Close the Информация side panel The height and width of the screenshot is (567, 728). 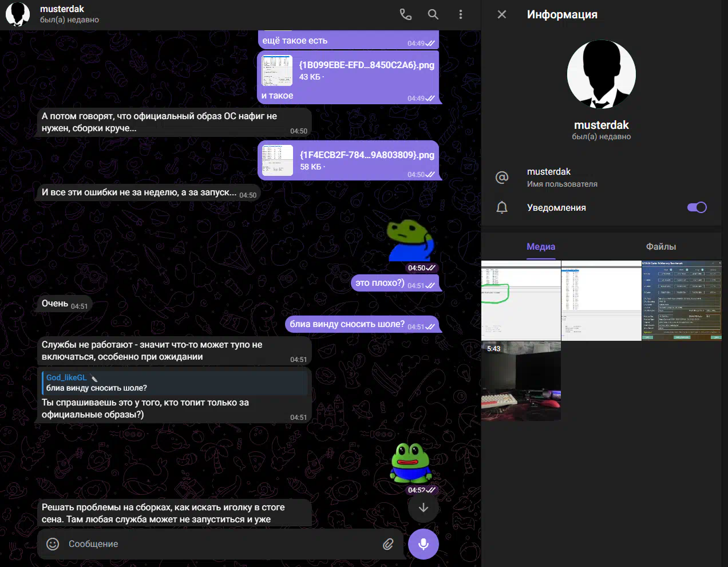pyautogui.click(x=502, y=14)
